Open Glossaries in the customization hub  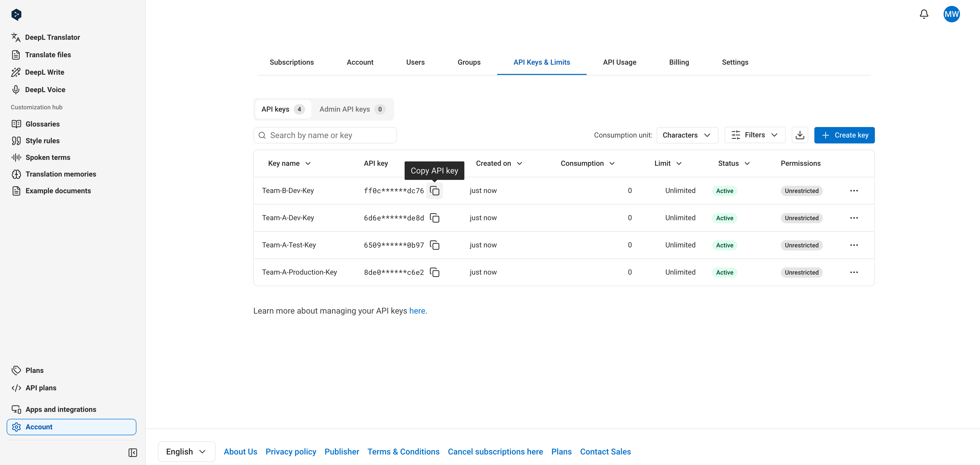35,124
